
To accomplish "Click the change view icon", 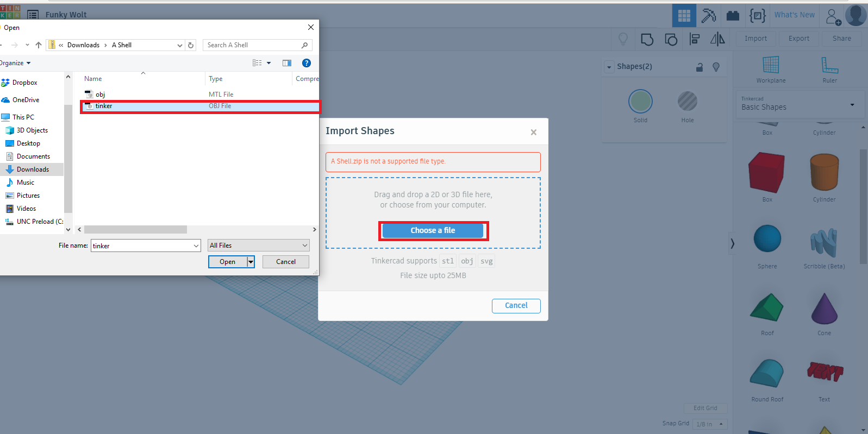I will pos(257,63).
